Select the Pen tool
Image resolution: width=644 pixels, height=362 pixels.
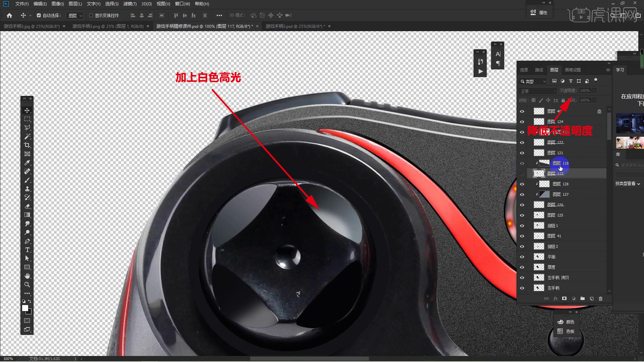click(x=27, y=241)
